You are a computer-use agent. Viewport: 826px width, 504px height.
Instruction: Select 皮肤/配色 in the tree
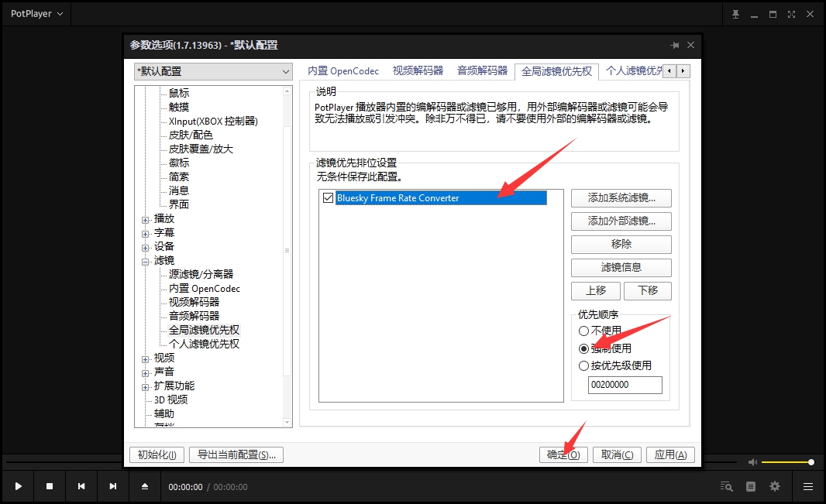point(191,135)
